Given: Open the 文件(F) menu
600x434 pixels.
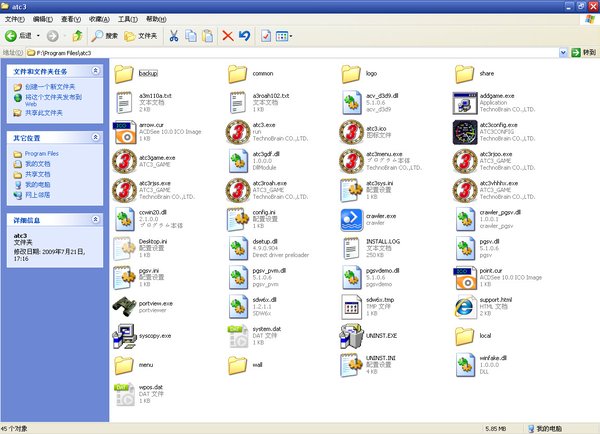Looking at the screenshot, I should pos(14,19).
